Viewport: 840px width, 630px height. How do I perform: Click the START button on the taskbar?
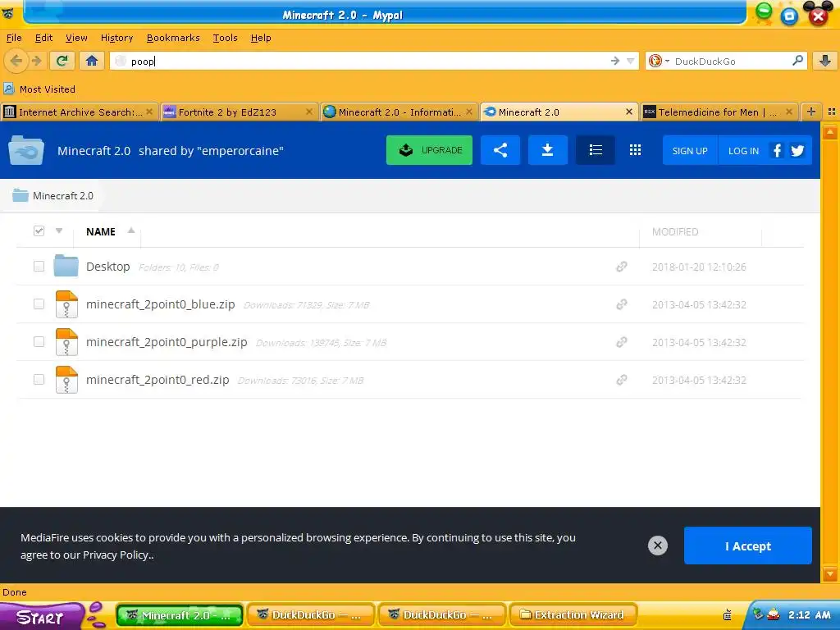click(41, 617)
